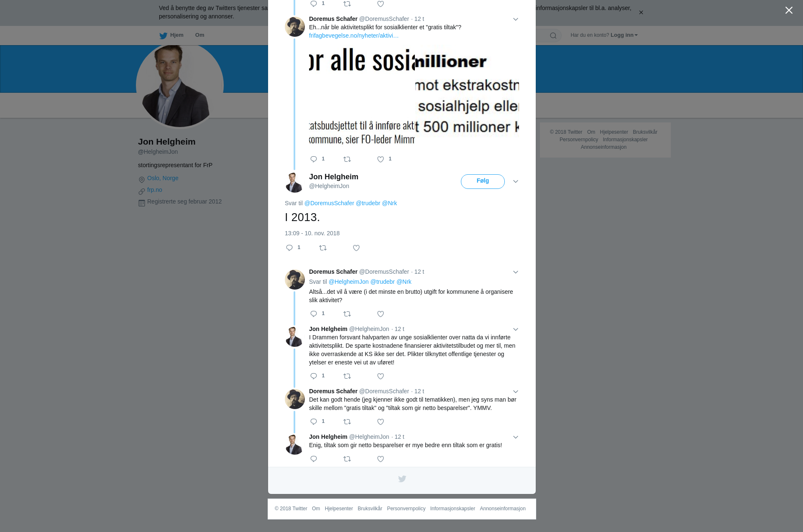Go to Hjem tab
This screenshot has width=803, height=532.
[x=171, y=36]
